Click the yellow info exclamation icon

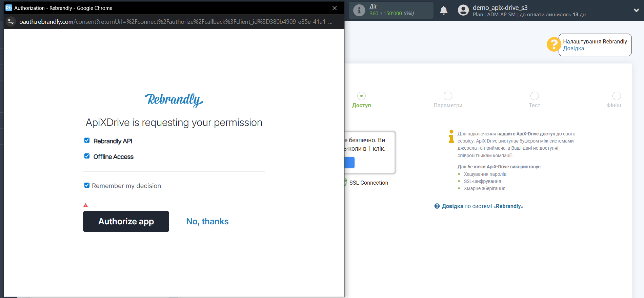(x=451, y=136)
